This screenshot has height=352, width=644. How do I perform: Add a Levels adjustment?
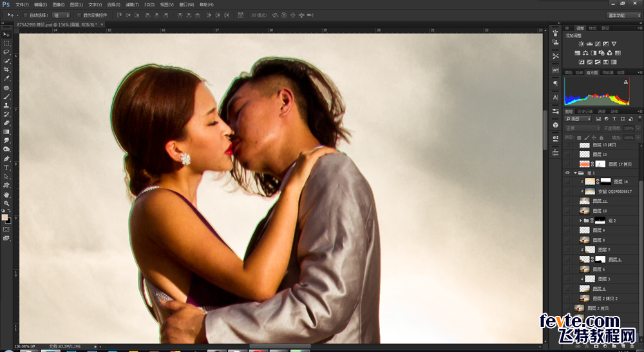click(x=589, y=44)
